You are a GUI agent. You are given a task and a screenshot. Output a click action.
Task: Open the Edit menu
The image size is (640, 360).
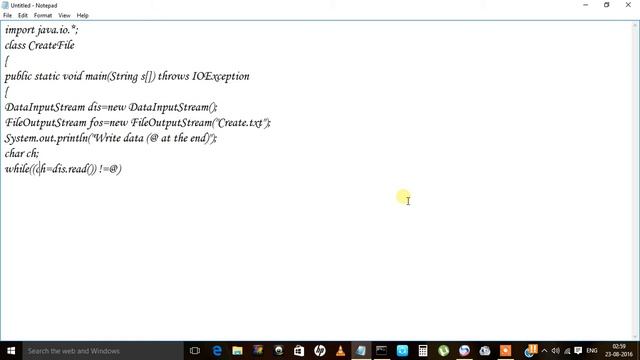[23, 16]
